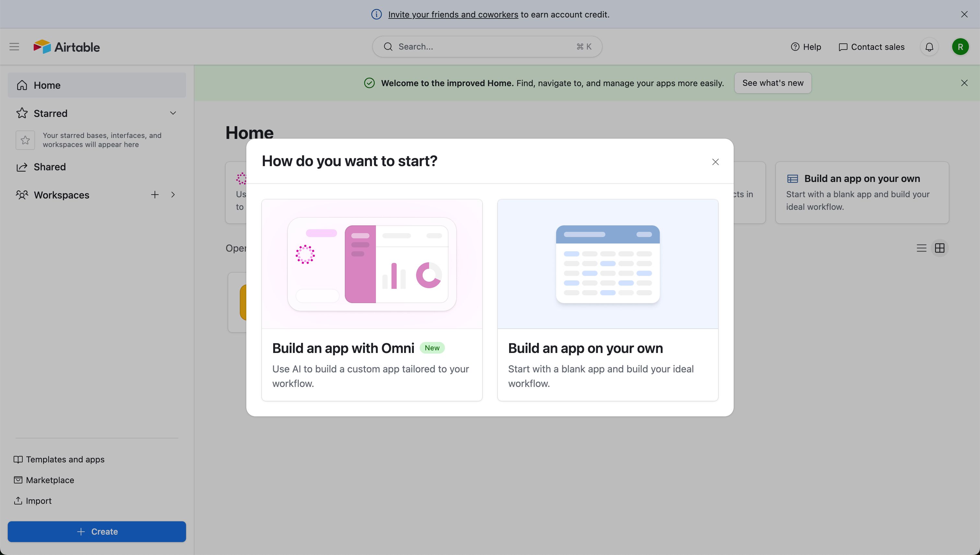Click the Airtable logo
This screenshot has height=555, width=980.
(x=66, y=47)
